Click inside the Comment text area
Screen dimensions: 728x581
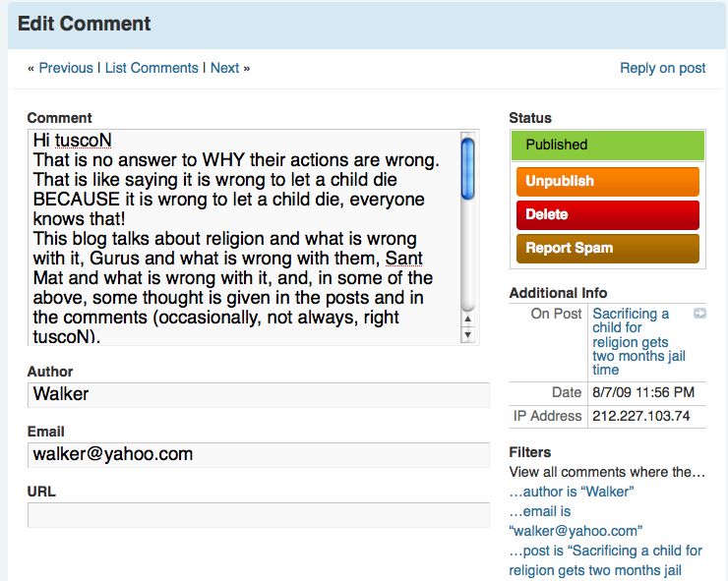pos(243,236)
